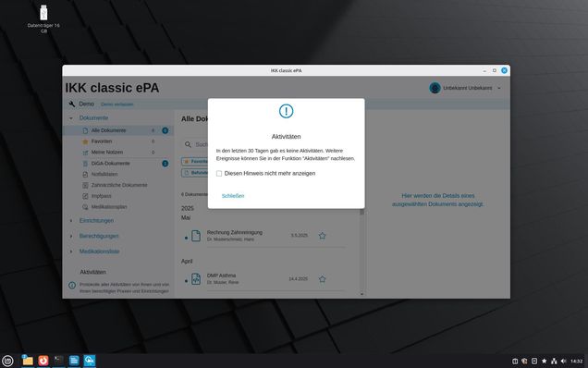Favorite the 'Rechnung Zahnreinigung' document
Image resolution: width=588 pixels, height=368 pixels.
tap(322, 236)
